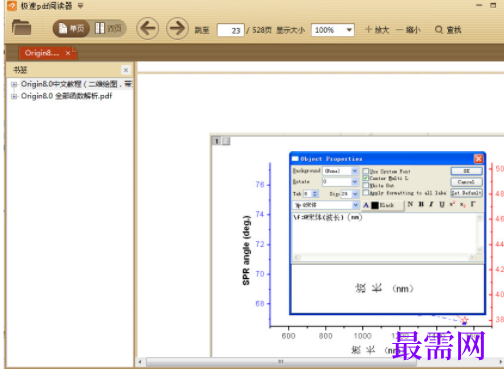Zoom out with the 缩小 minus button
The image size is (504, 377).
pyautogui.click(x=408, y=30)
